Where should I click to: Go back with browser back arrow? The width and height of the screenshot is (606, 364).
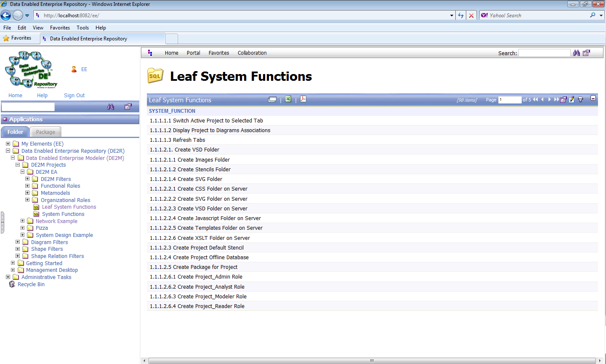(x=6, y=16)
